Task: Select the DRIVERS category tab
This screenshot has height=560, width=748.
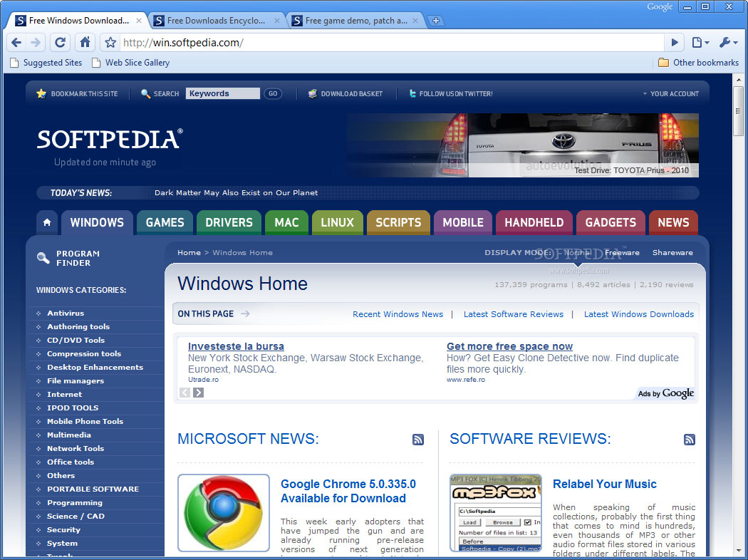Action: 229,222
